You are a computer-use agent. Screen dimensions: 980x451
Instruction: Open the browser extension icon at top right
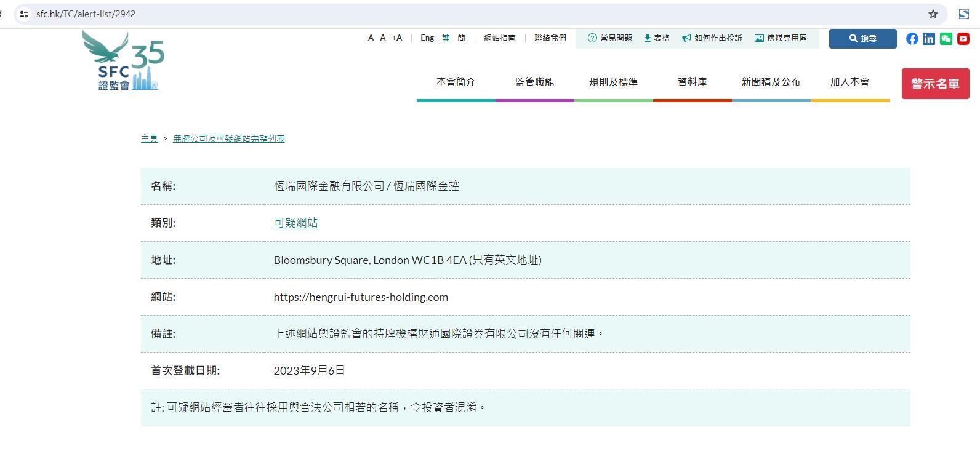[x=964, y=14]
